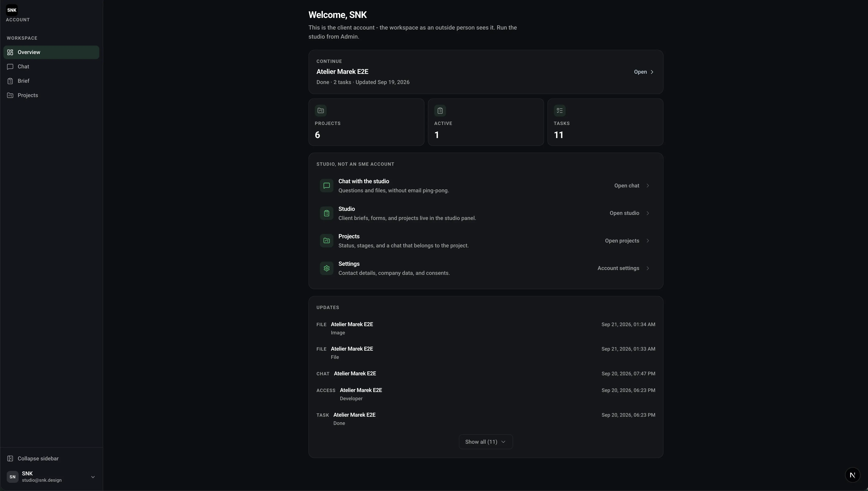868x491 pixels.
Task: Click the folder icon beside Projects row
Action: 326,241
